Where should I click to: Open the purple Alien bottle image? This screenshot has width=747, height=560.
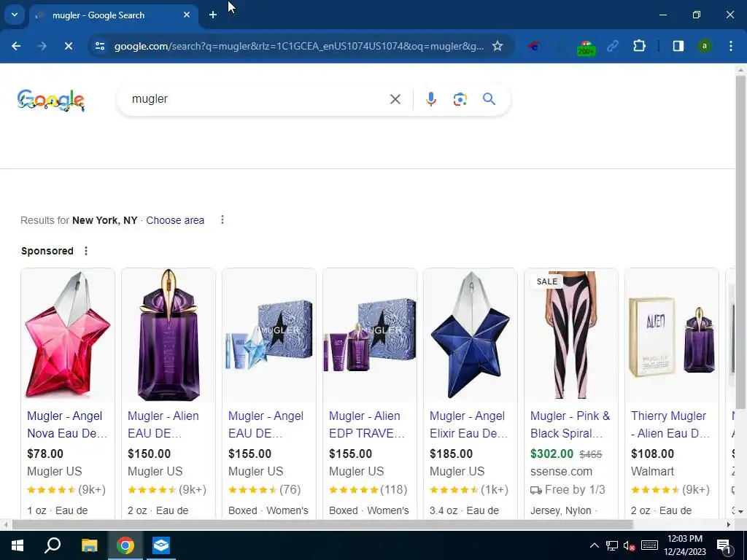(169, 335)
